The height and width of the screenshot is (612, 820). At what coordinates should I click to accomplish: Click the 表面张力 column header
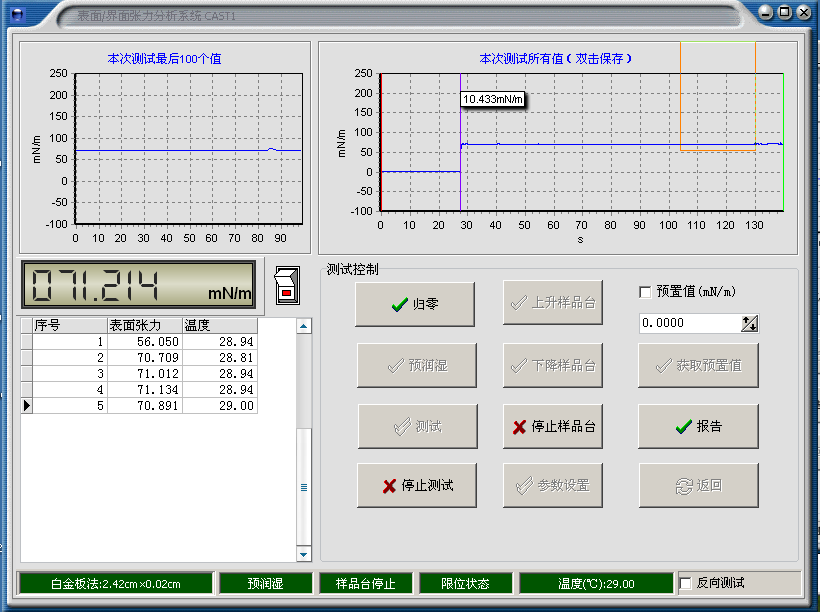[145, 325]
